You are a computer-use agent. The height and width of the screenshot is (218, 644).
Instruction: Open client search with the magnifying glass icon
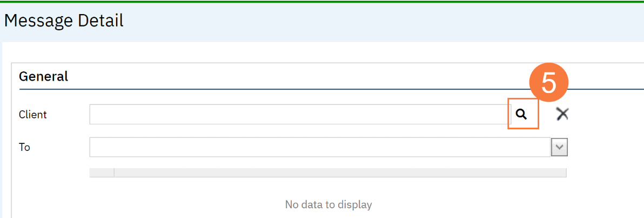tap(521, 114)
